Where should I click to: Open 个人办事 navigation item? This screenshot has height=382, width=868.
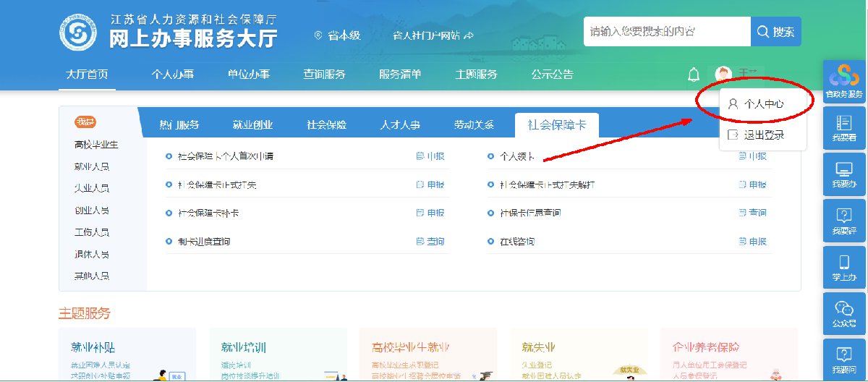pyautogui.click(x=172, y=75)
